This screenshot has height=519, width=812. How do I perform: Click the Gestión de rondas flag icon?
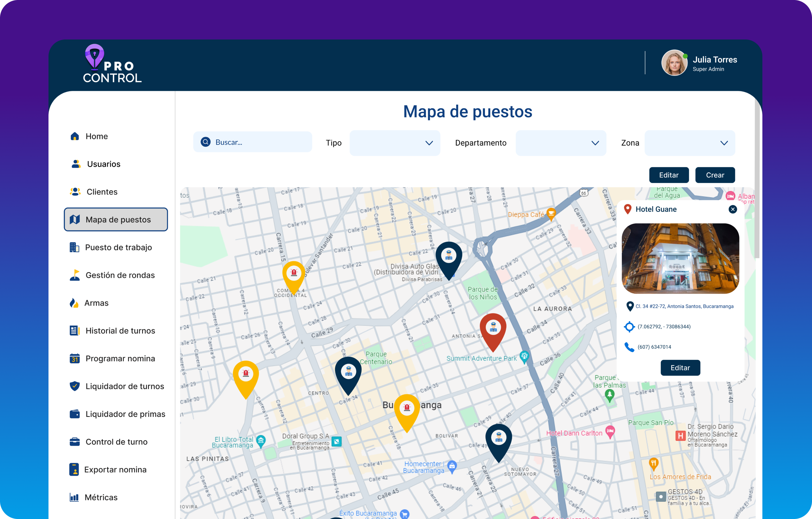tap(74, 275)
